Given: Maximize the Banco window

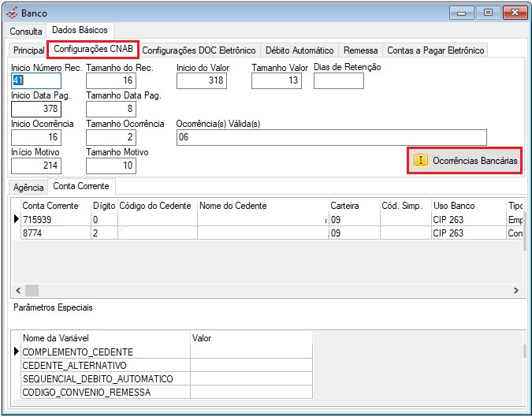Looking at the screenshot, I should pos(488,13).
